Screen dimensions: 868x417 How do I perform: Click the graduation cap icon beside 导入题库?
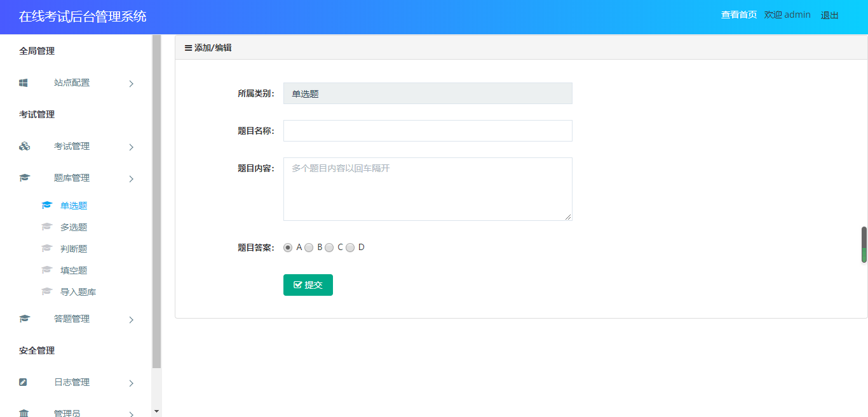click(46, 292)
